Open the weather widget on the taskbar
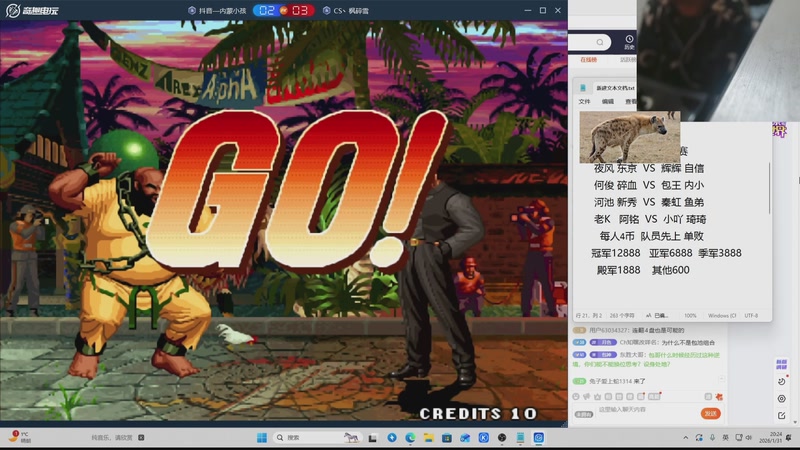The width and height of the screenshot is (800, 450). click(20, 437)
